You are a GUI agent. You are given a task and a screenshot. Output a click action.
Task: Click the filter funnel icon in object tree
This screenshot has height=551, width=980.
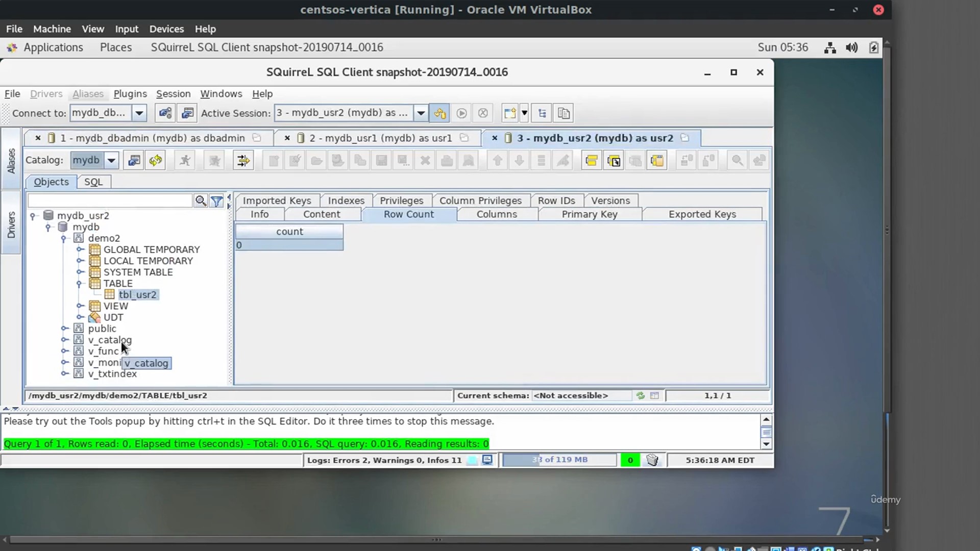216,201
